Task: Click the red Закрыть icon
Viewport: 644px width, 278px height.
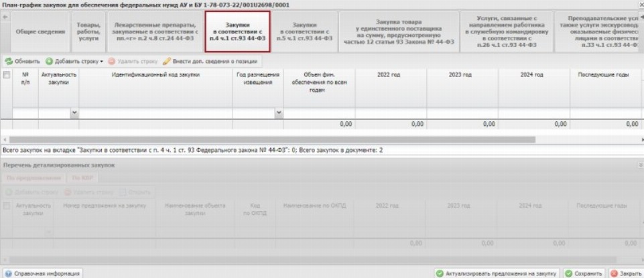Action: click(614, 273)
